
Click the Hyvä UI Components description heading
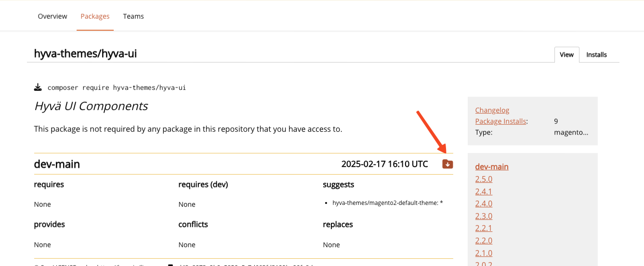click(x=91, y=106)
